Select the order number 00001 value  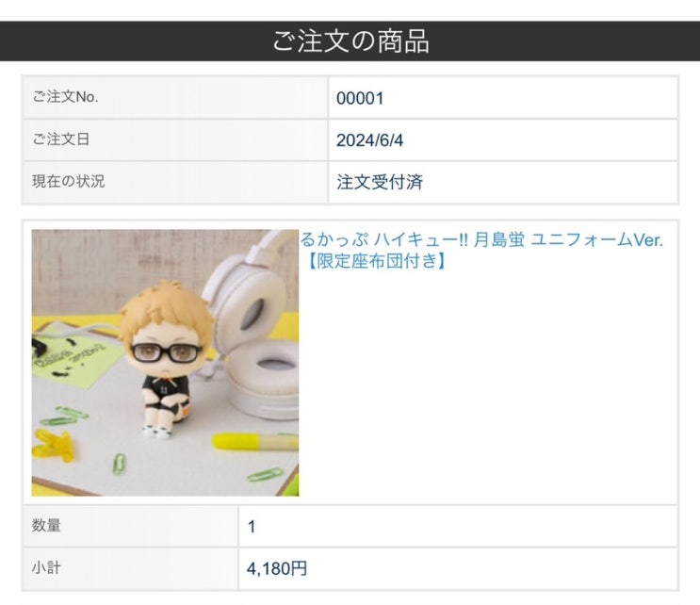point(360,98)
